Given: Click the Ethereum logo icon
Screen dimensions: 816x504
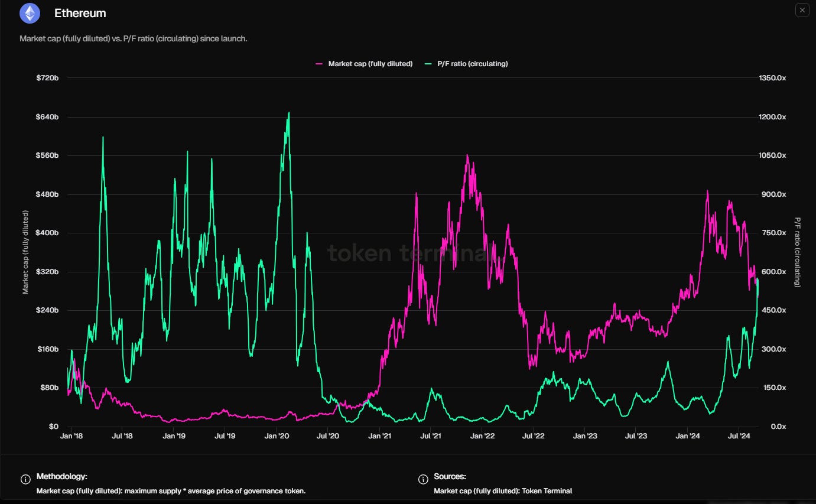Looking at the screenshot, I should [30, 13].
